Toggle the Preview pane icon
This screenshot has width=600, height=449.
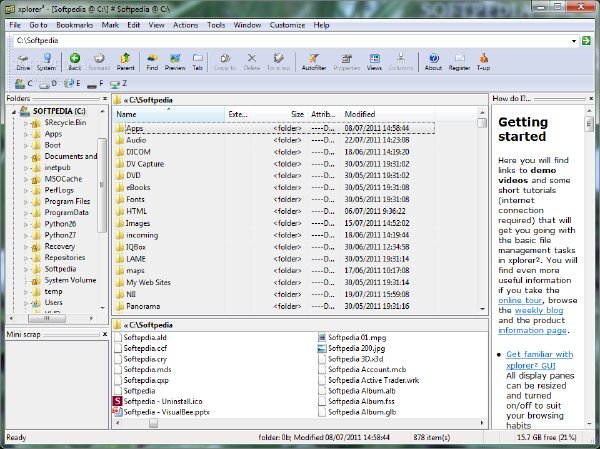(x=175, y=62)
